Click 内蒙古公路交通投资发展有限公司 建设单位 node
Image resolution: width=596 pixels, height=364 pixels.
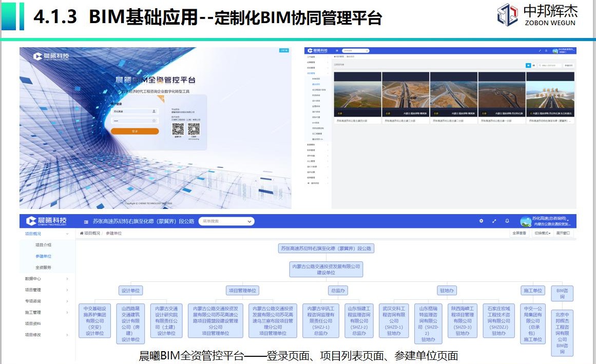(x=326, y=270)
